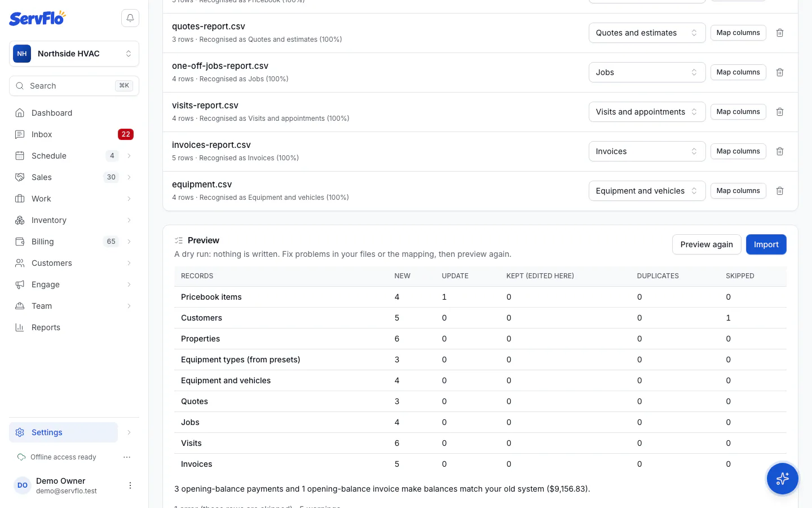Open the Offline access more options
The width and height of the screenshot is (812, 508).
click(x=127, y=457)
